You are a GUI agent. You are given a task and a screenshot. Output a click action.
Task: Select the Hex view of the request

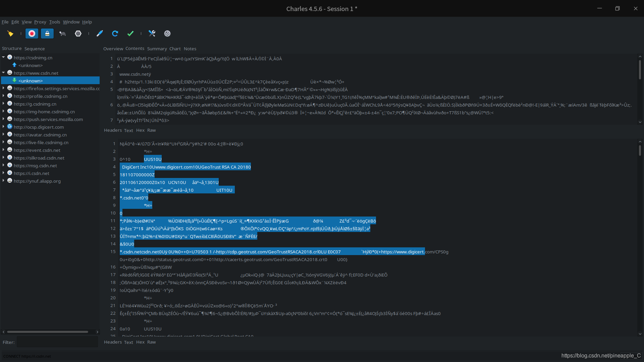click(x=140, y=130)
